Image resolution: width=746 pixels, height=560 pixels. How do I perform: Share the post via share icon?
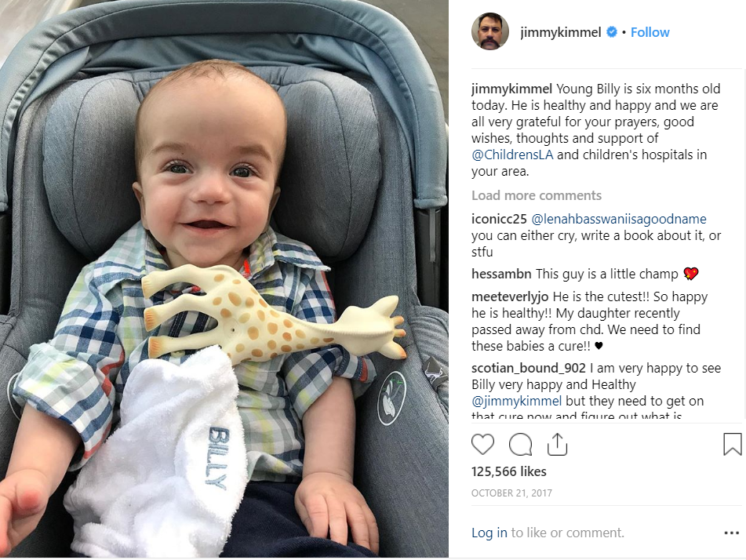click(x=557, y=444)
